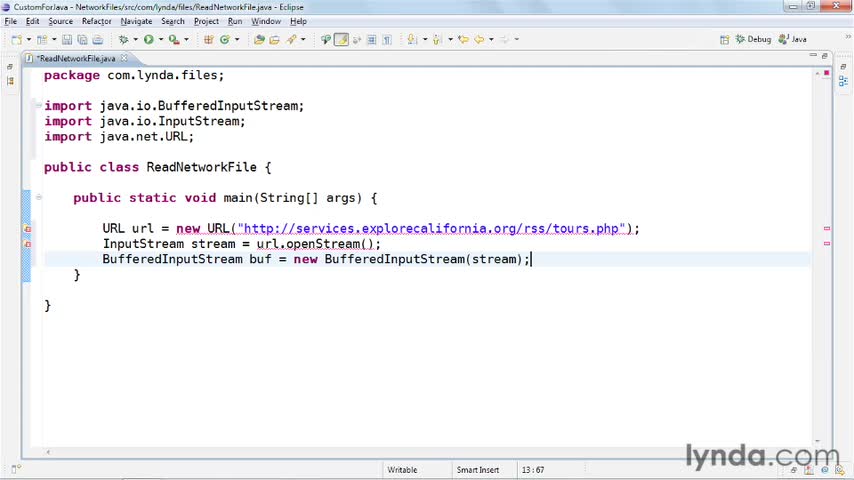Click the left arrow of horizontal scrollbar

click(48, 452)
